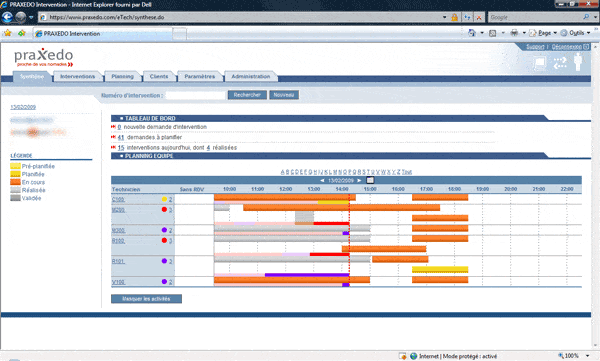600x361 pixels.
Task: Click the transfer arrows icon in header
Action: 560,63
